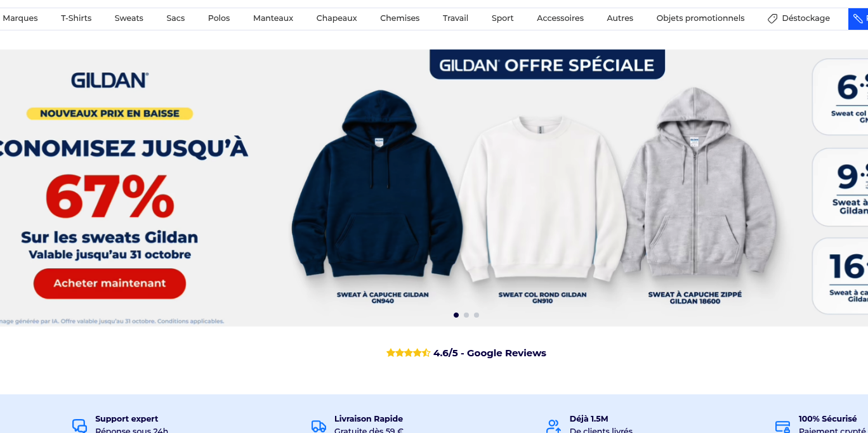Open the Chemises category

point(400,18)
